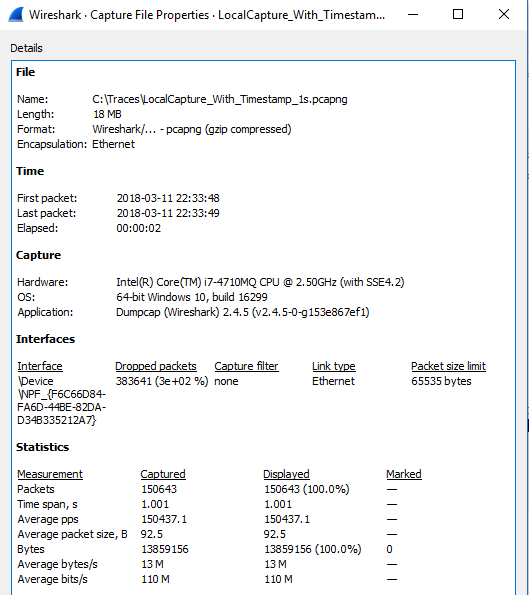Screen dimensions: 529x595
Task: Click the File section heading
Action: coord(25,72)
